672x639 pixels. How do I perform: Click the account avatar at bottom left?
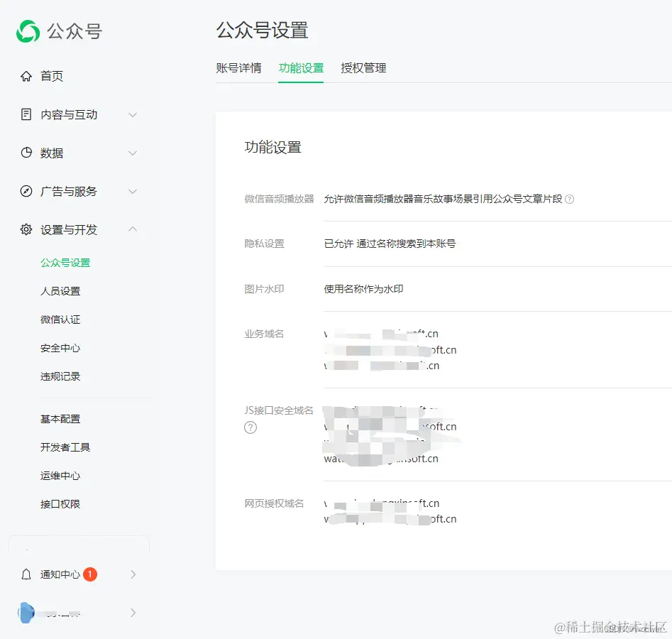point(26,613)
